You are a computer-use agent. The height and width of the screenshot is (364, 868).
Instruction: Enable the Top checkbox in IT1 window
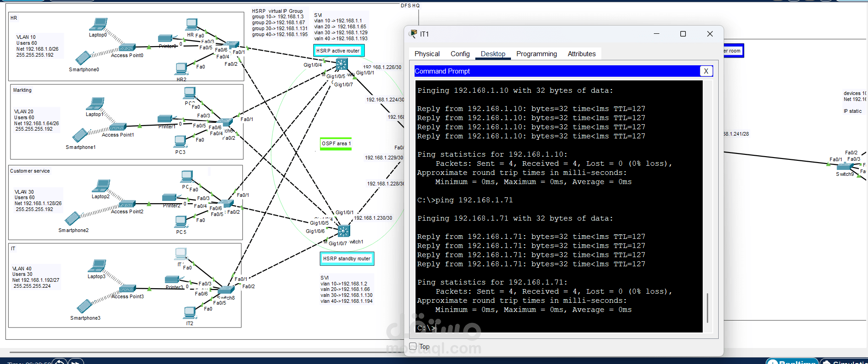413,346
